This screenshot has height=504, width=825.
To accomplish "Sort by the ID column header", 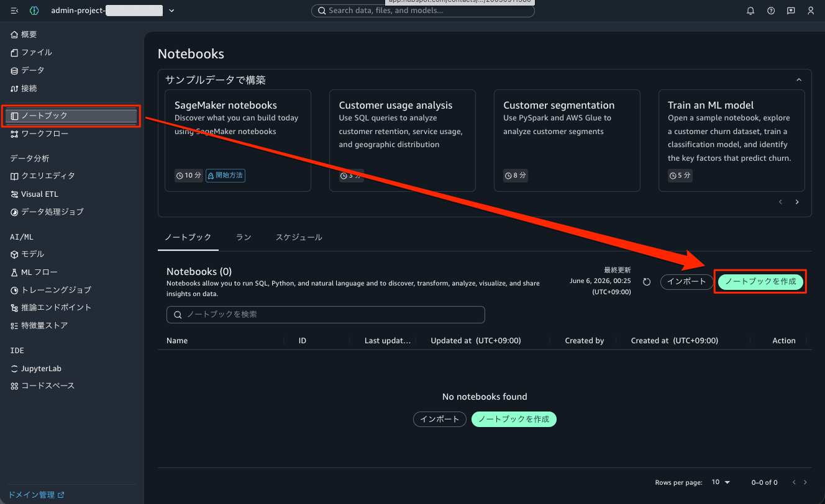I will 303,341.
